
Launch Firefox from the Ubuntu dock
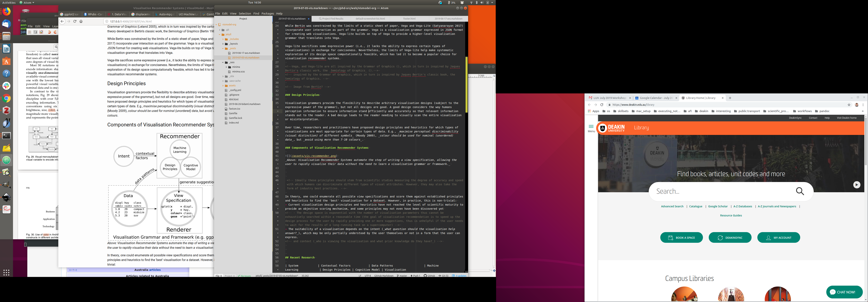tap(6, 12)
